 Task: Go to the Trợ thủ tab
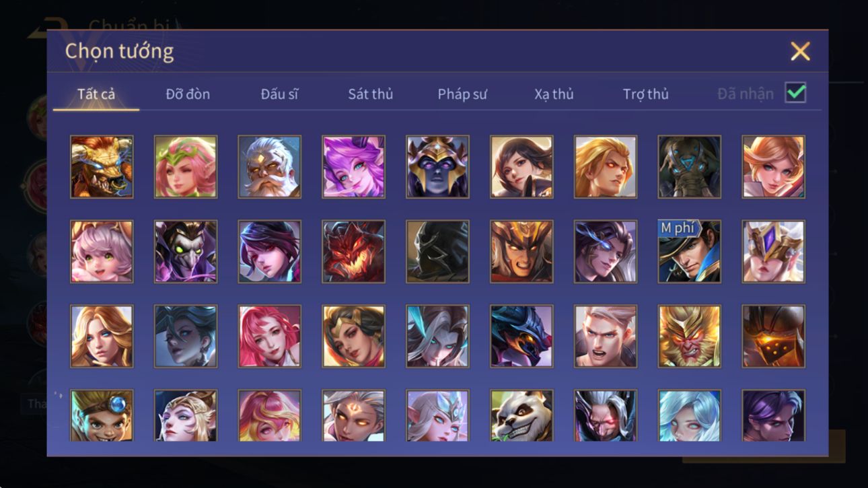[x=645, y=94]
